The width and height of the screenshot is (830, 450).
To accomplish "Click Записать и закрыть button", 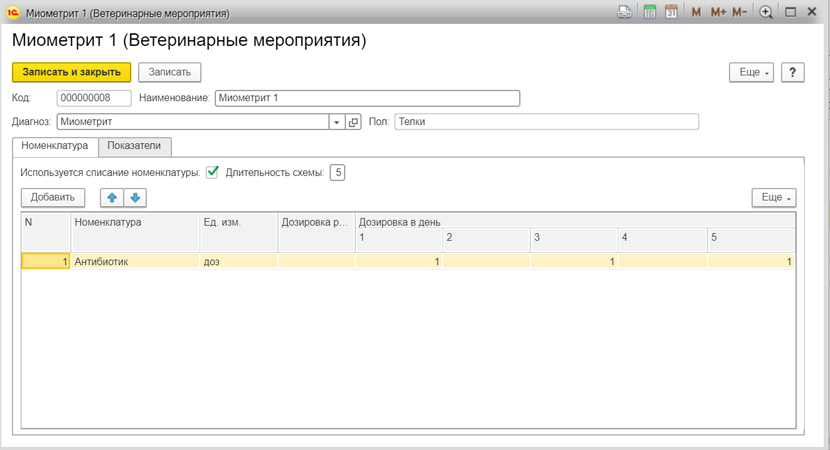I will click(x=71, y=73).
